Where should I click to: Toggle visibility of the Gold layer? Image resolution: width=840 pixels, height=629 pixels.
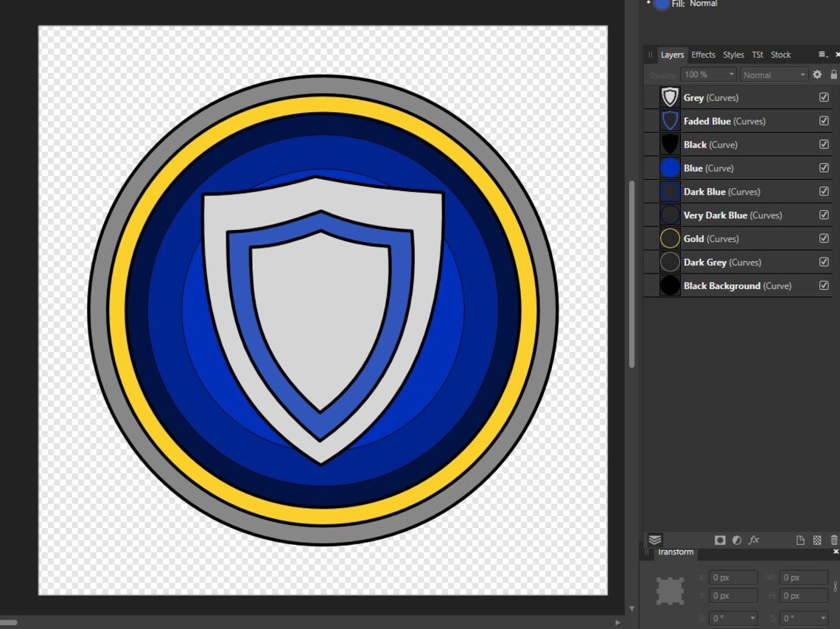pos(823,238)
